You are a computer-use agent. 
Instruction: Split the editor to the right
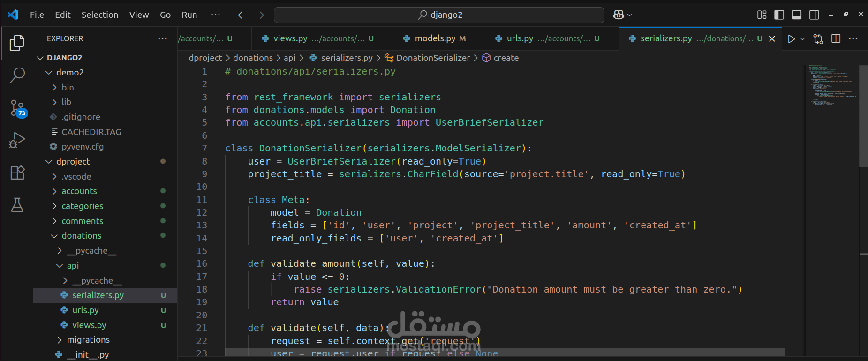click(836, 38)
